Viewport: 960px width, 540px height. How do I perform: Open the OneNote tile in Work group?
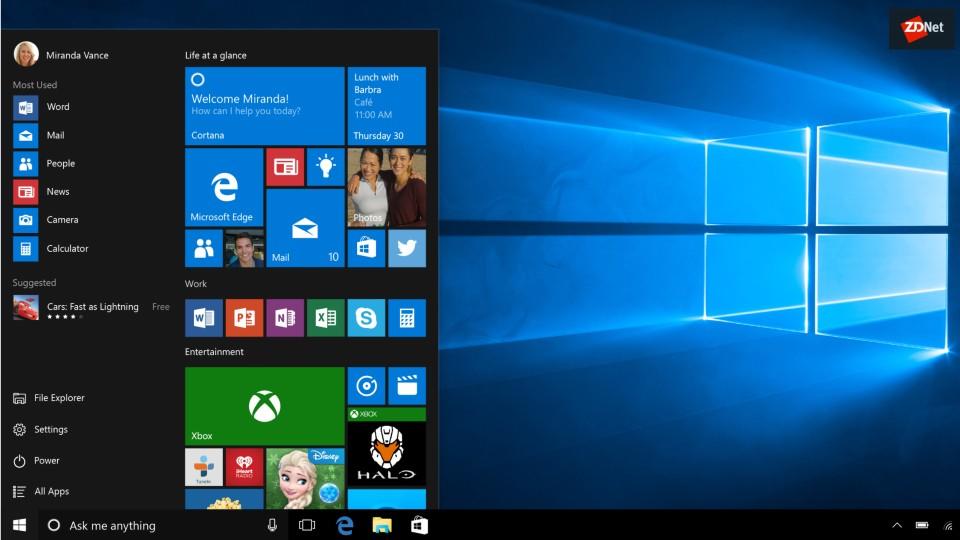[285, 318]
